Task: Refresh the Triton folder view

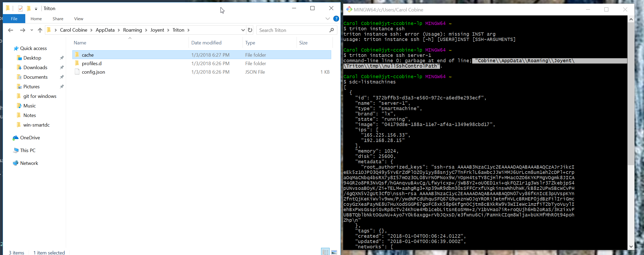Action: [250, 30]
